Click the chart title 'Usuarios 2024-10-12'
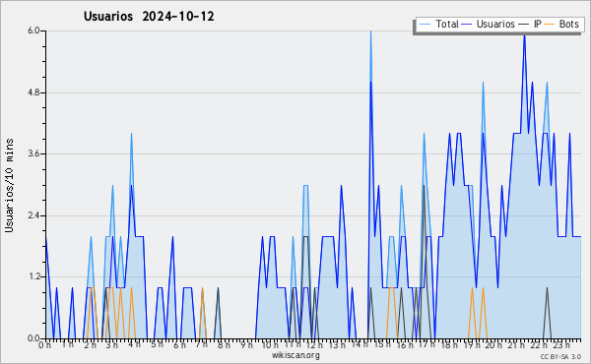Screen dimensions: 591x364 point(149,17)
